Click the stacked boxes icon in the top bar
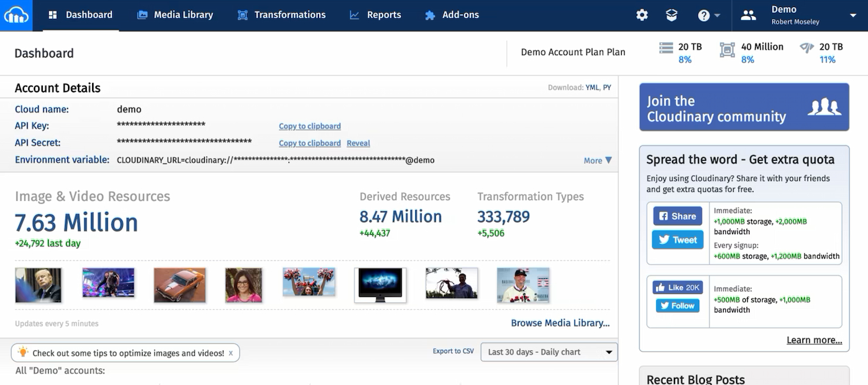Screen dimensions: 868x385 point(672,15)
